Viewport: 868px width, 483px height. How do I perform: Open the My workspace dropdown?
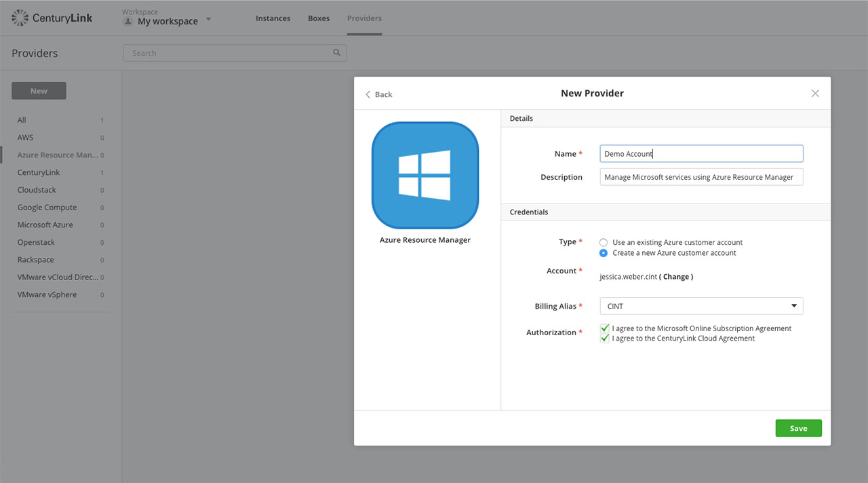[x=208, y=20]
